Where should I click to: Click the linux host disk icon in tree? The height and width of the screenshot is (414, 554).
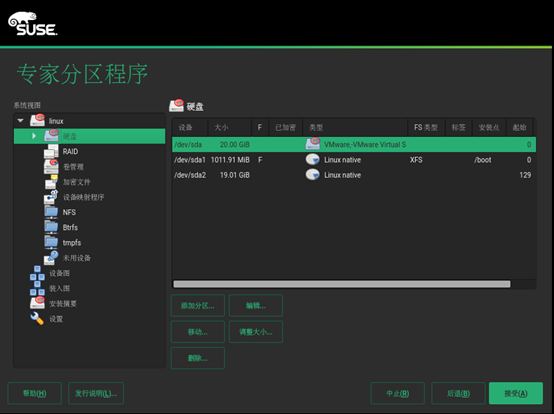[x=37, y=120]
